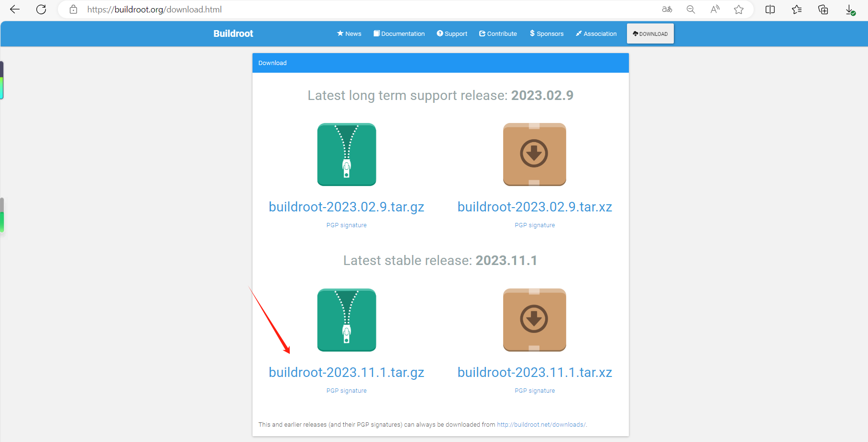Click the green zipper icon above buildroot-2023.02.9.tar.gz
This screenshot has width=868, height=442.
point(346,155)
